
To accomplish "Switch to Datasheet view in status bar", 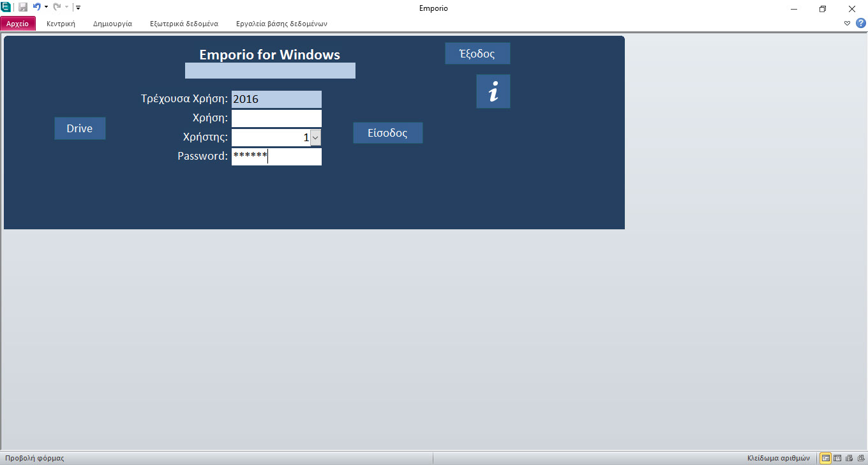I will point(837,458).
